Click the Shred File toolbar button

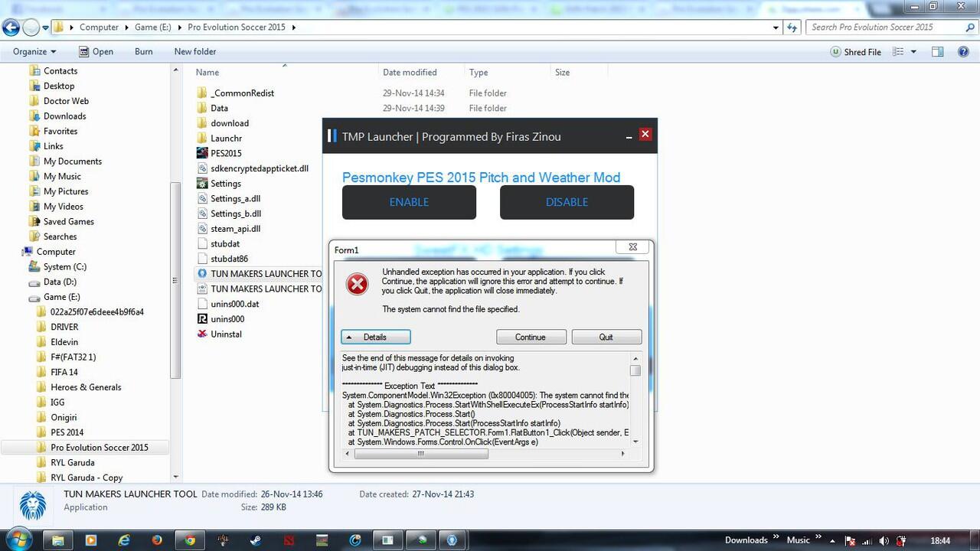point(855,52)
